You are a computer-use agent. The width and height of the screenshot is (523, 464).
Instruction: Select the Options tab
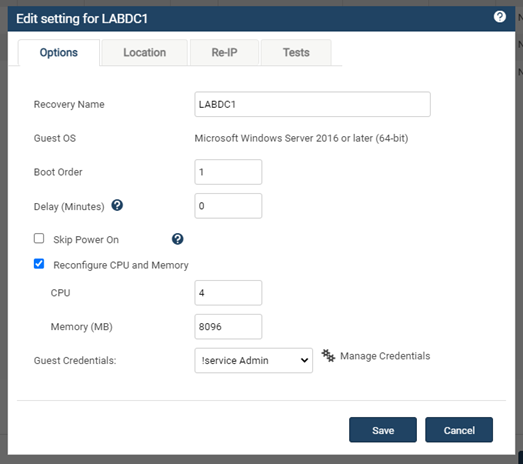click(59, 52)
